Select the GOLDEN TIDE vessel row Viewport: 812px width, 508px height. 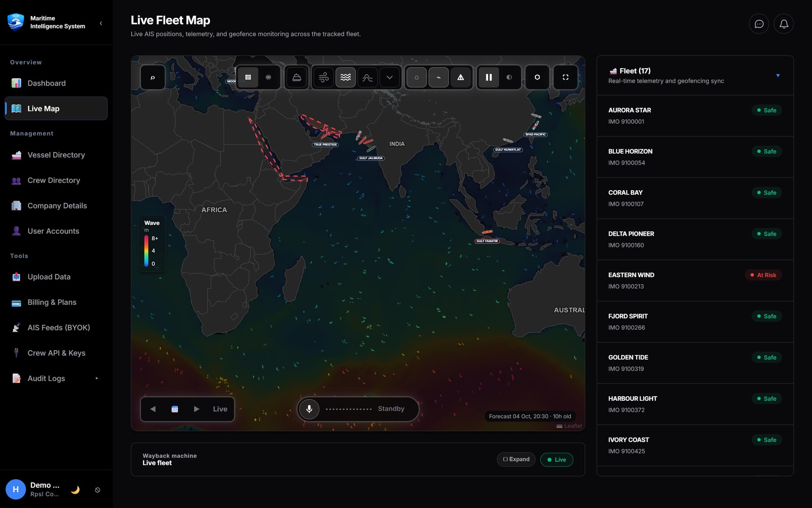(x=695, y=363)
